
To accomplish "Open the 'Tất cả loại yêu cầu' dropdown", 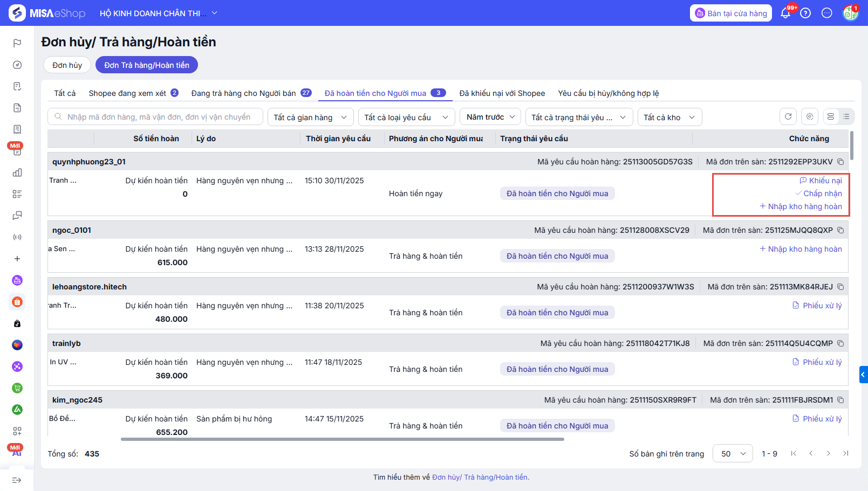I will click(x=407, y=117).
